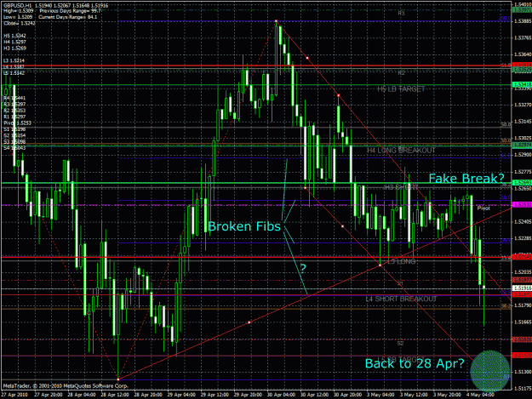This screenshot has height=399, width=532.
Task: Click the '1.53640' price scale value
Action: click(523, 54)
